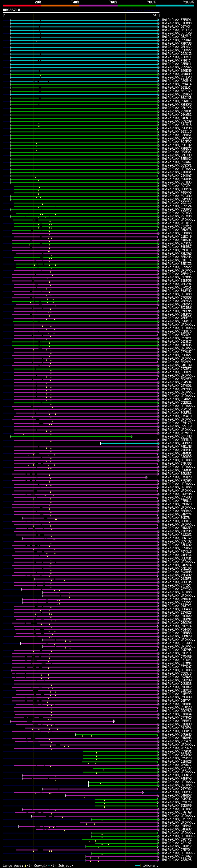Open hit UniRef100_B7FMR1
The image size is (197, 868).
176,20
